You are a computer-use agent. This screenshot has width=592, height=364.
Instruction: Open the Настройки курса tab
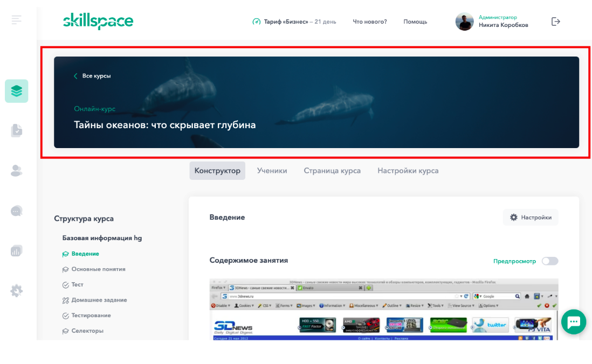[408, 171]
